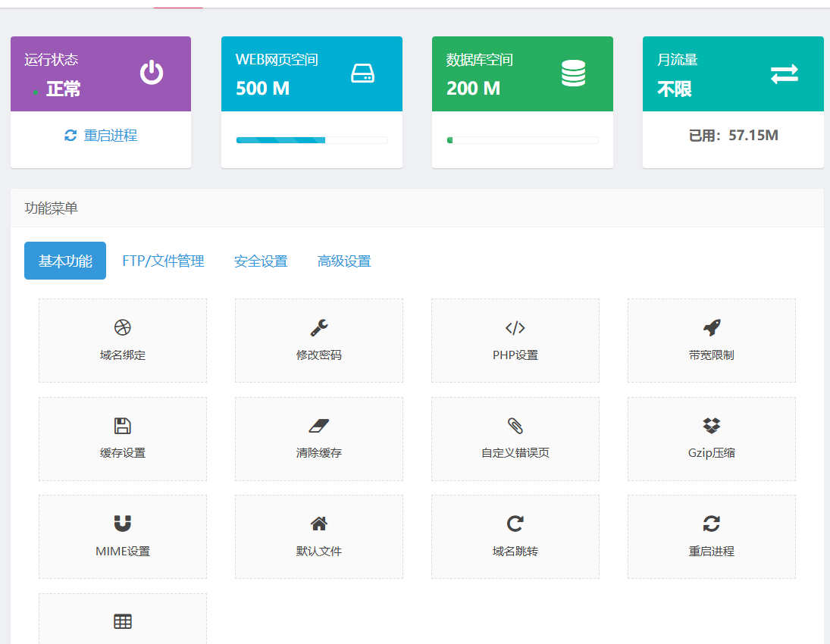Screen dimensions: 830x644
Task: Open PHP设置 configuration
Action: [515, 340]
